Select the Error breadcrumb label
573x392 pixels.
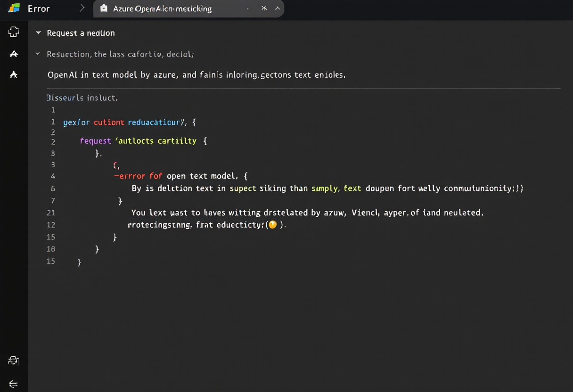coord(39,8)
